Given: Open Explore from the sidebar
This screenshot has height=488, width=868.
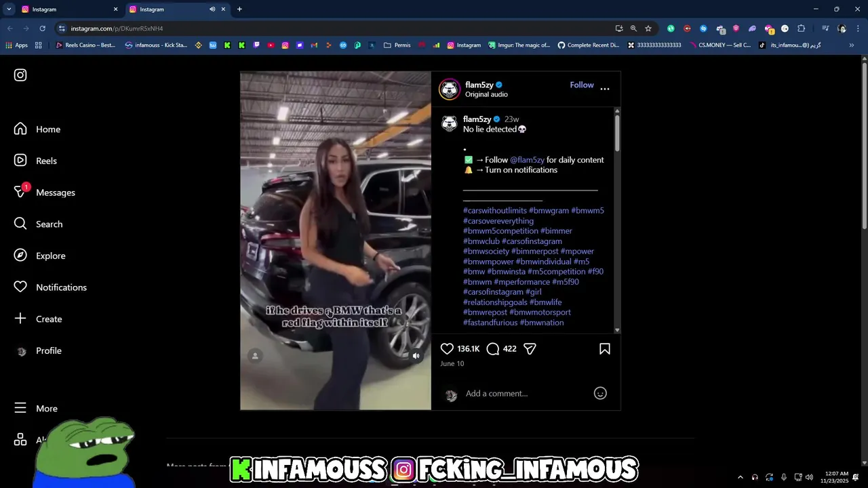Looking at the screenshot, I should click(x=39, y=256).
